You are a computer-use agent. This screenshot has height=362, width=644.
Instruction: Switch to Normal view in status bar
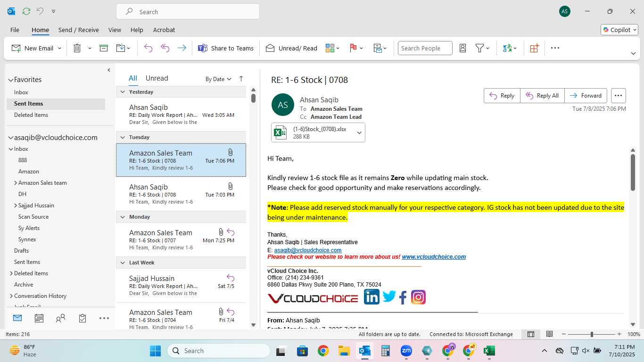(531, 334)
